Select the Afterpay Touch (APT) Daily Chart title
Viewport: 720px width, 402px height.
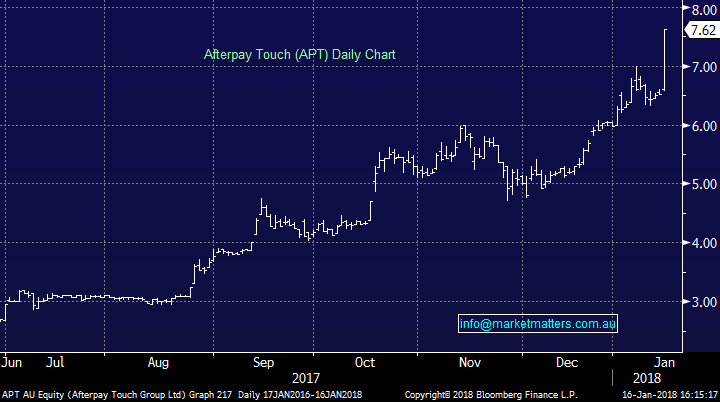coord(299,55)
